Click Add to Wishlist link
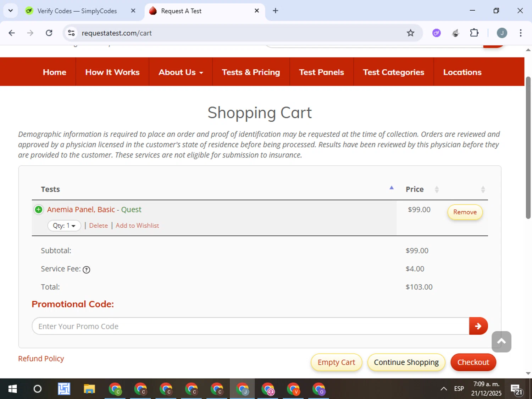532x399 pixels. click(x=137, y=226)
